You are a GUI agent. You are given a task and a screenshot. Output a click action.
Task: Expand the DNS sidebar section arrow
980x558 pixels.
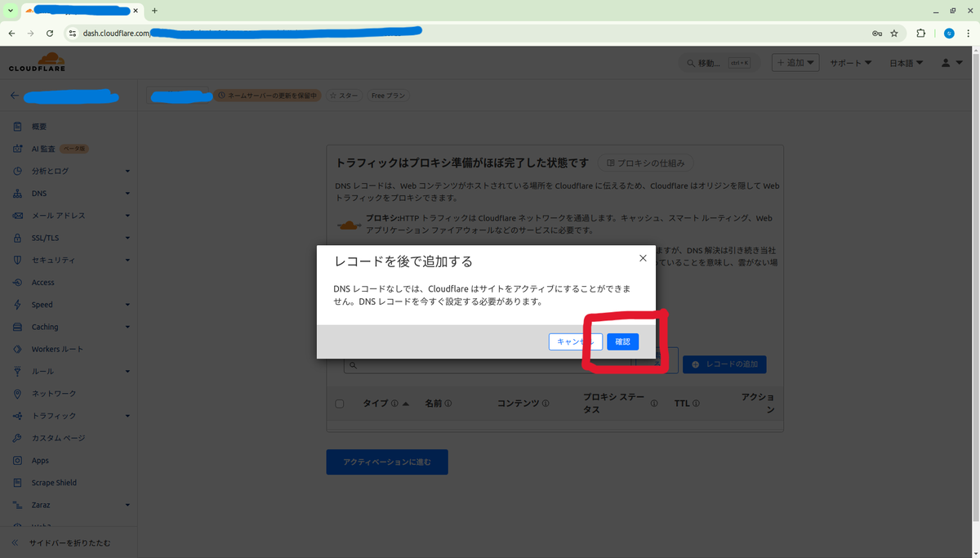(x=127, y=194)
